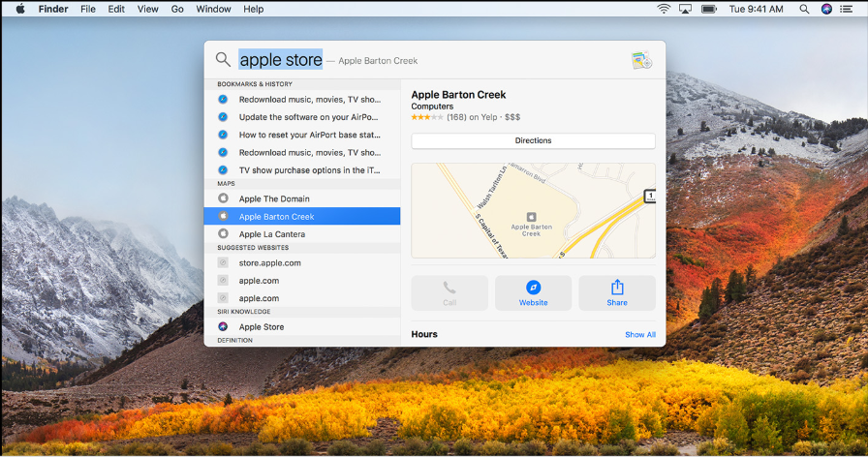Click the Apple Barton Creek map pin
868x457 pixels.
(532, 217)
